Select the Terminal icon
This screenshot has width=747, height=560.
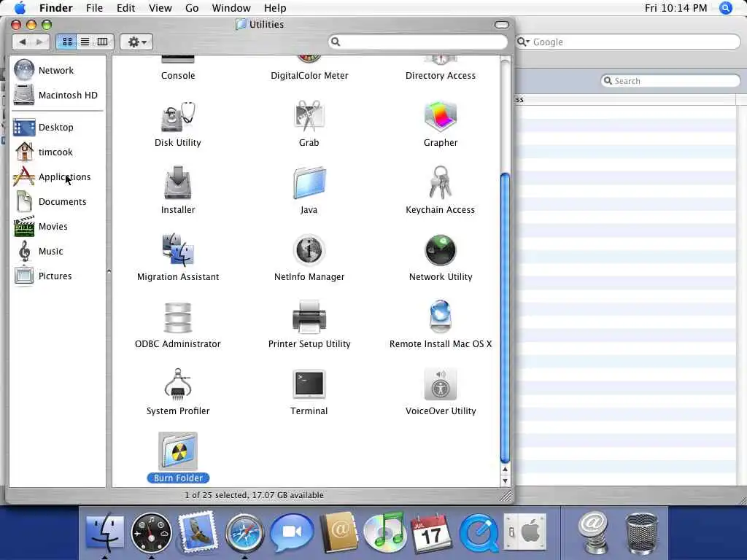pyautogui.click(x=309, y=384)
